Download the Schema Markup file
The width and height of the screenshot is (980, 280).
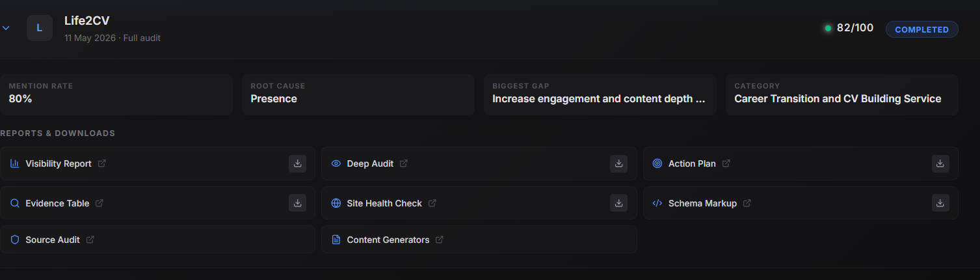940,203
